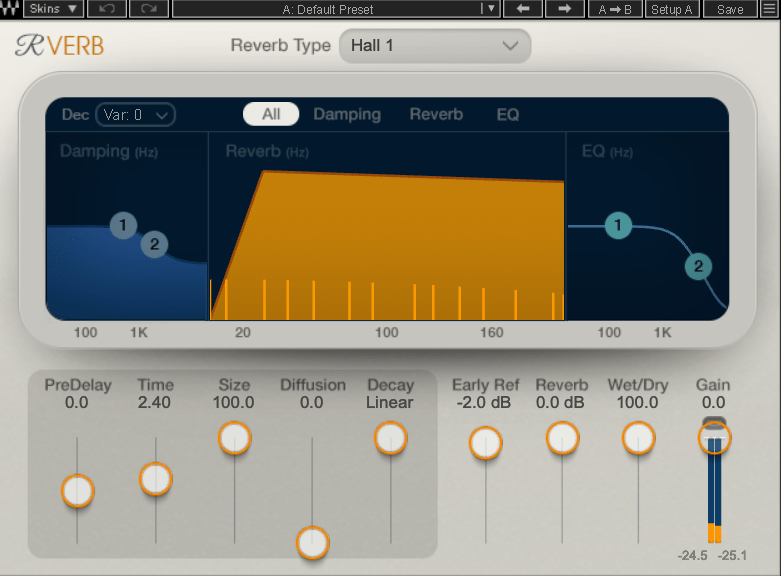
Task: Click the redo arrow icon
Action: pos(148,9)
